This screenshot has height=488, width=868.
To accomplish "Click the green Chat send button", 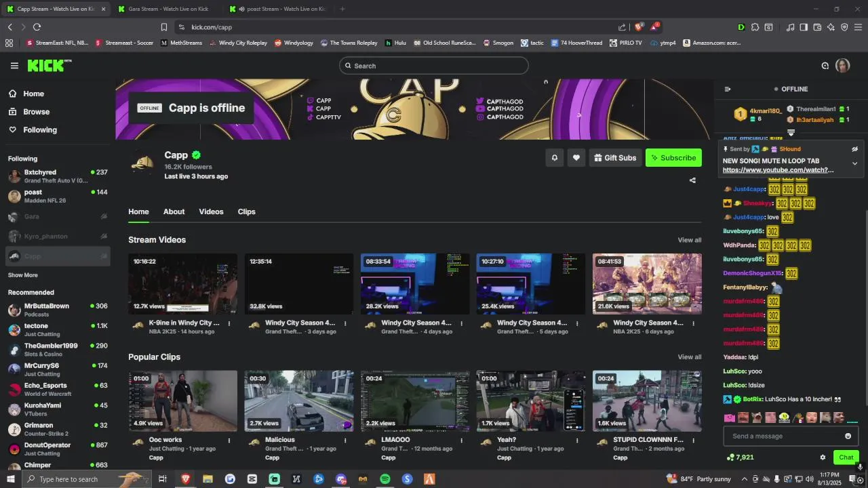I will click(846, 457).
